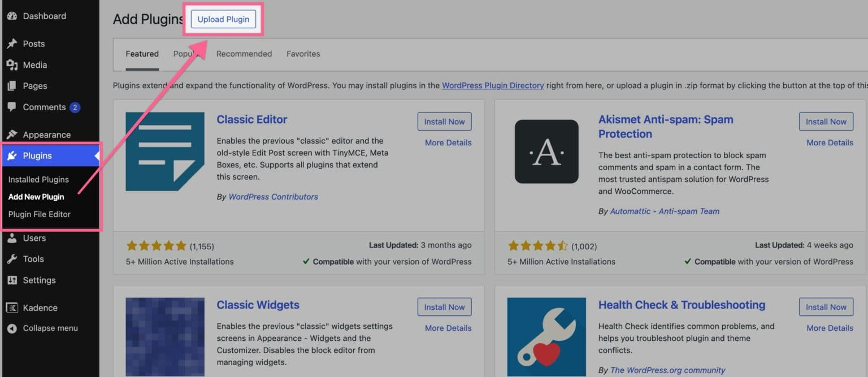Open Installed Plugins submenu item
This screenshot has height=377, width=868.
pyautogui.click(x=38, y=179)
